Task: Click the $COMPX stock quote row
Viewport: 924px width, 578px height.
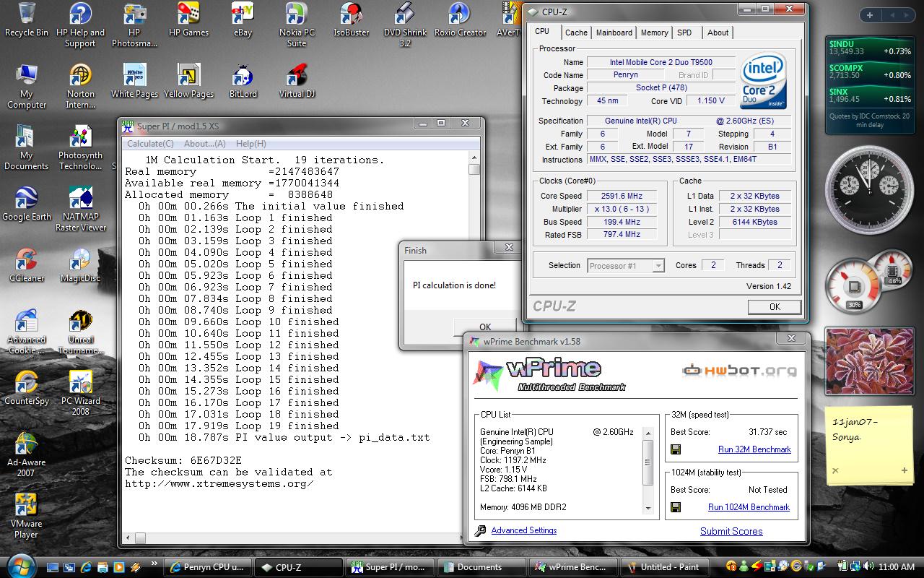Action: [x=871, y=72]
